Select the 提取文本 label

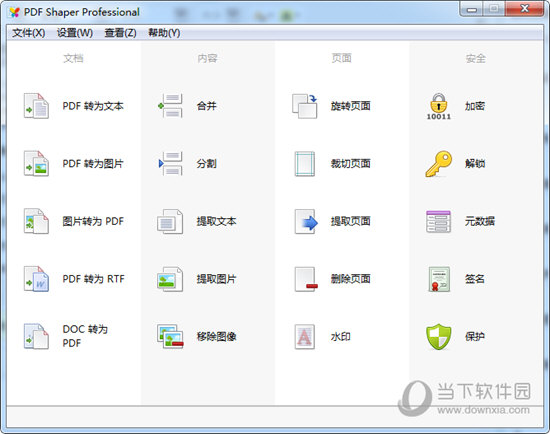pyautogui.click(x=216, y=221)
